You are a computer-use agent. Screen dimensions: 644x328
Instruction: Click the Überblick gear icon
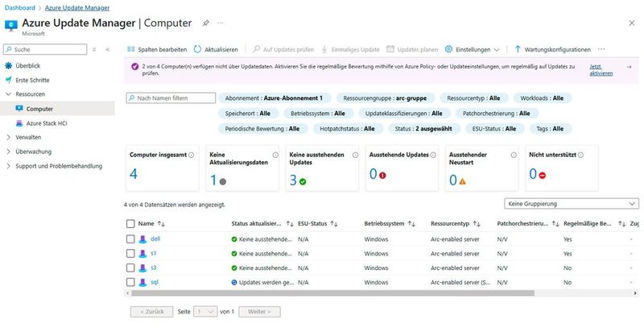(9, 66)
